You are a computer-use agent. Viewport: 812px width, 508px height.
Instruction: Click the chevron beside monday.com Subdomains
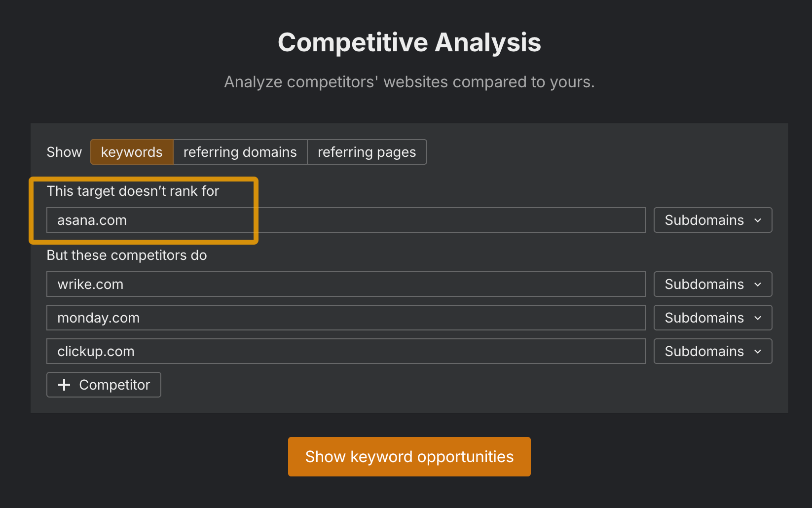(x=758, y=318)
